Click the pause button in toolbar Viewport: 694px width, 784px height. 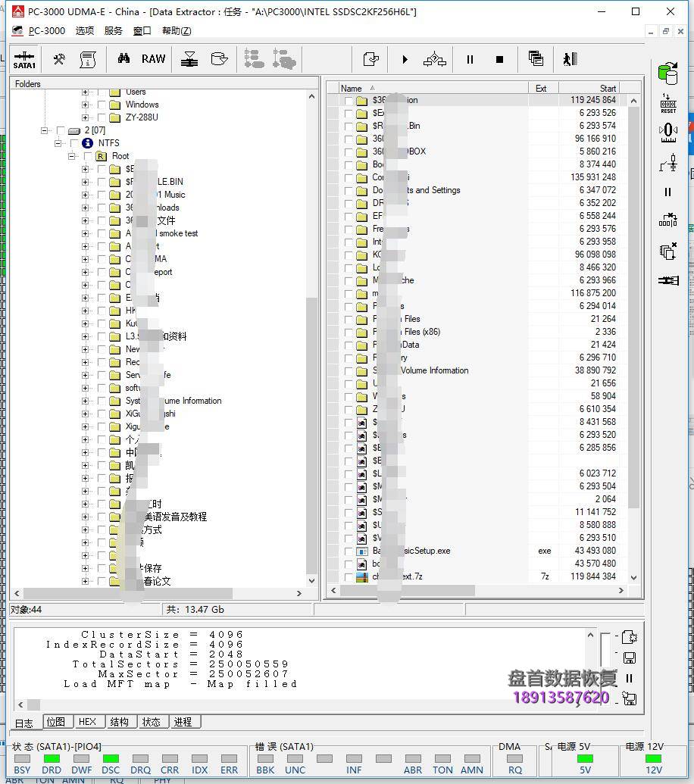(470, 59)
